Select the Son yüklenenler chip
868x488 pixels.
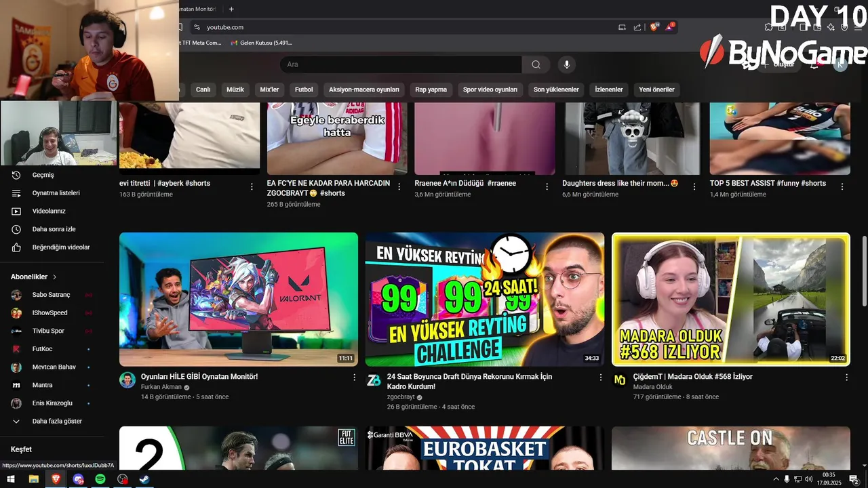point(556,89)
